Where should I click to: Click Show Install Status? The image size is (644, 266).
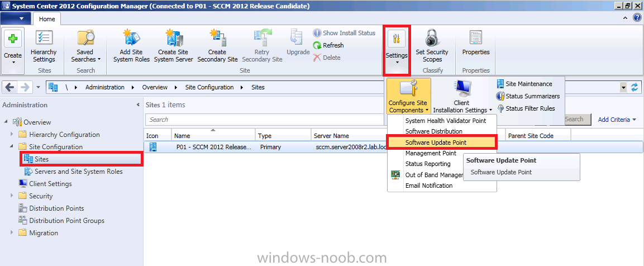344,33
